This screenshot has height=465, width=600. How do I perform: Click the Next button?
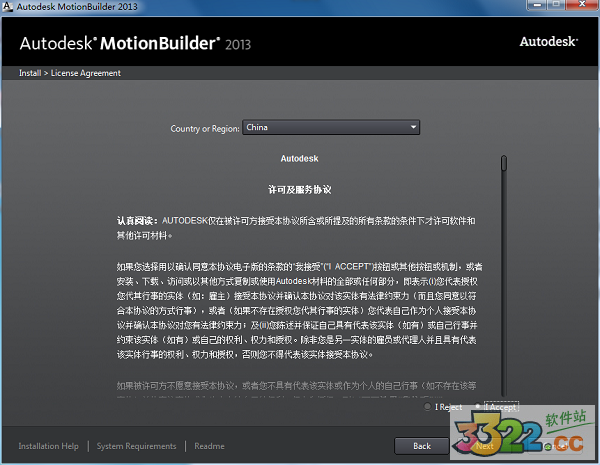click(x=484, y=446)
